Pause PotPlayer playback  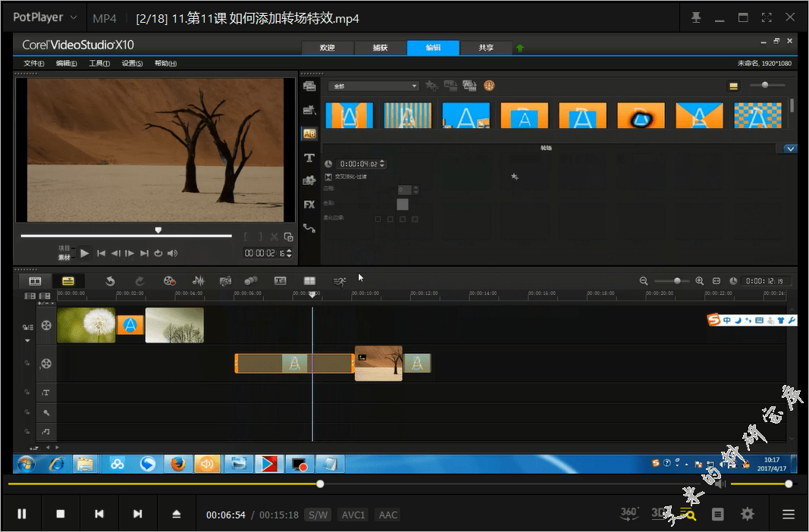22,514
